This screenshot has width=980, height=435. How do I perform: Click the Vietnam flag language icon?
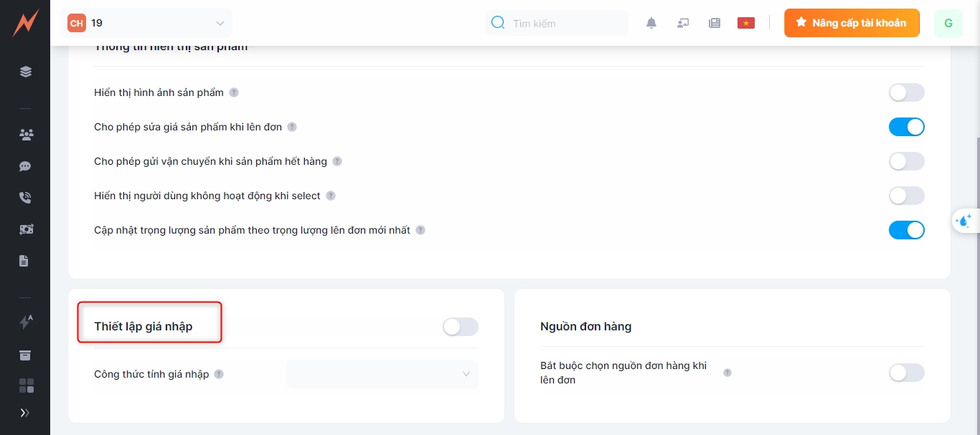point(746,23)
